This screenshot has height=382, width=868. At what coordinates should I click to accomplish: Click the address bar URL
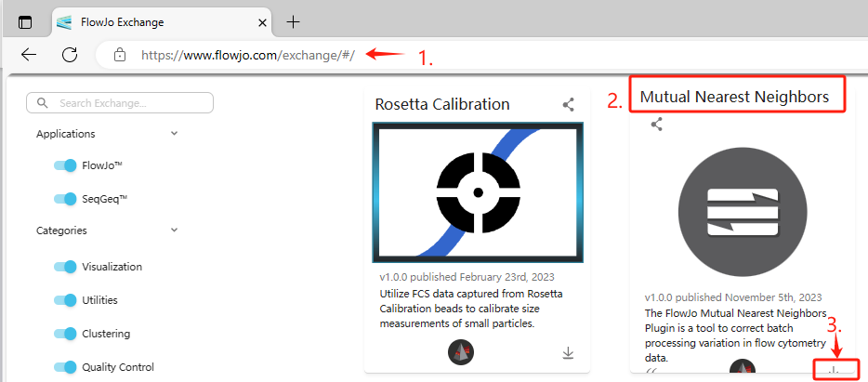click(247, 55)
